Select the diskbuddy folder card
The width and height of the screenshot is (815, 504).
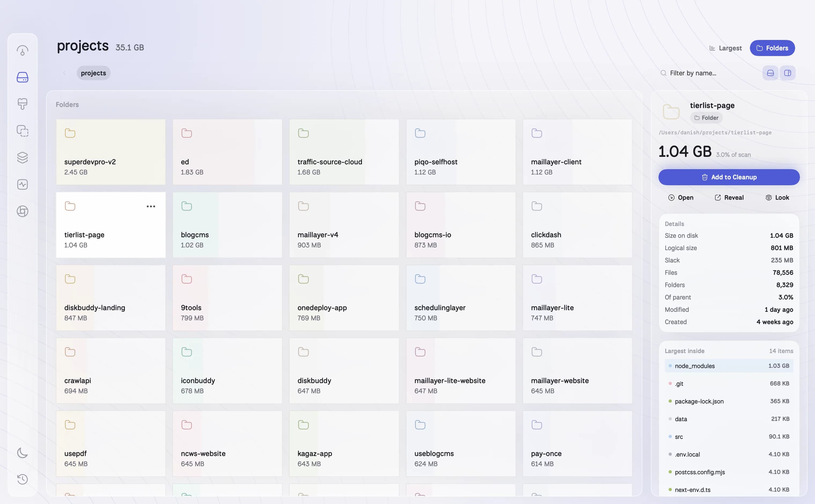(x=344, y=371)
